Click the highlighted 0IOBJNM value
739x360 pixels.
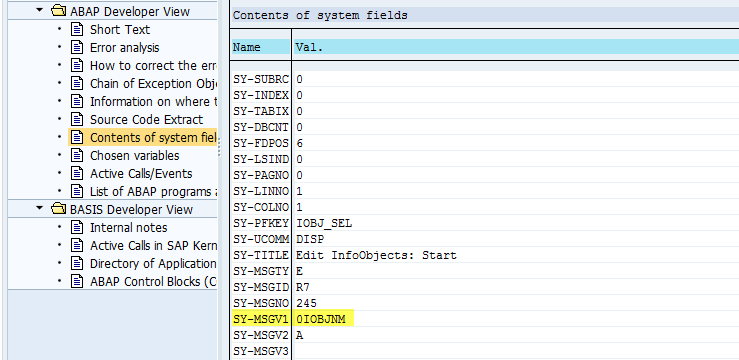click(320, 319)
